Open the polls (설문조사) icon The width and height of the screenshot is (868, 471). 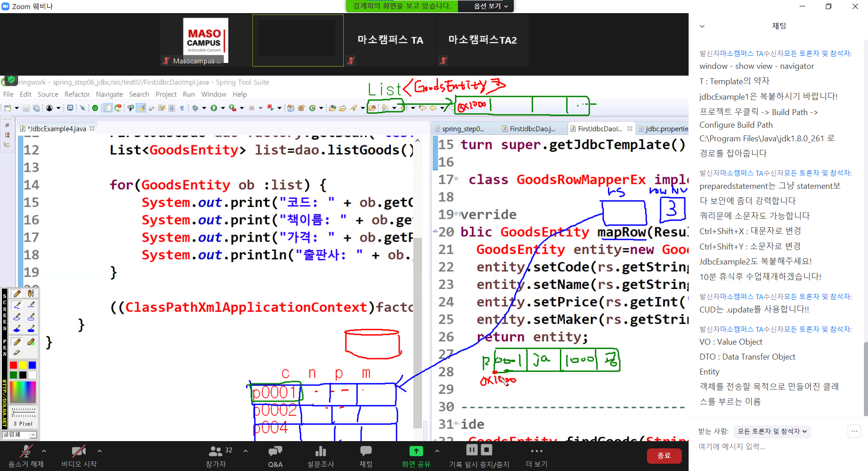[x=321, y=452]
